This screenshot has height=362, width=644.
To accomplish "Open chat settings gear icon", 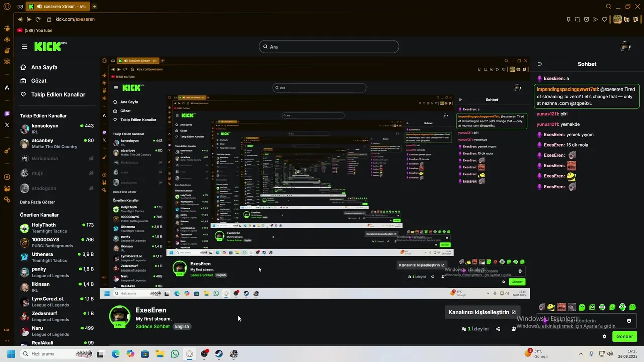I will click(x=604, y=337).
